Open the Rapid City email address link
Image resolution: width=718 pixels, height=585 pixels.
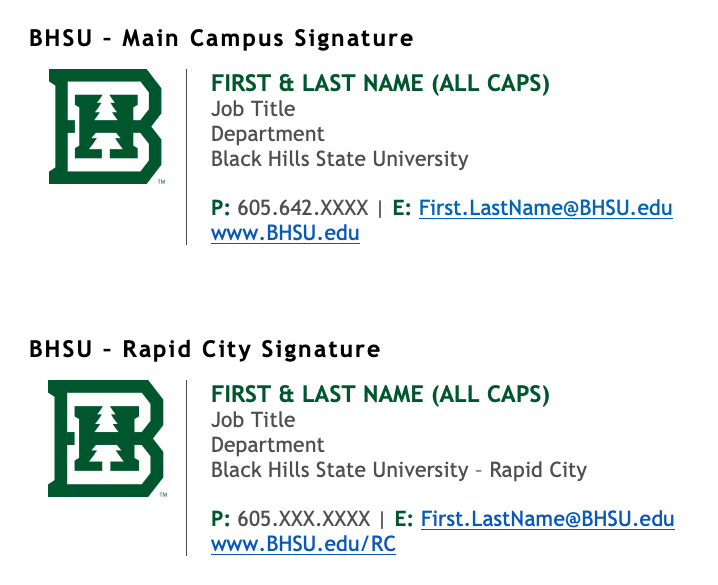[x=547, y=519]
